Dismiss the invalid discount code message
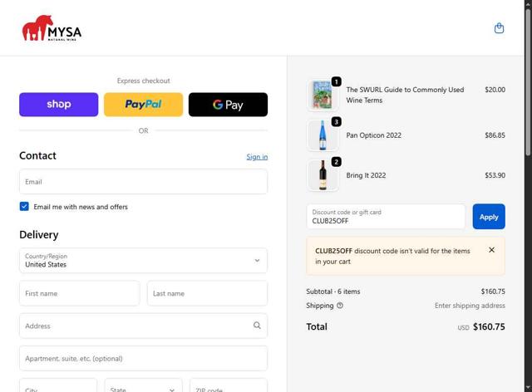 491,250
